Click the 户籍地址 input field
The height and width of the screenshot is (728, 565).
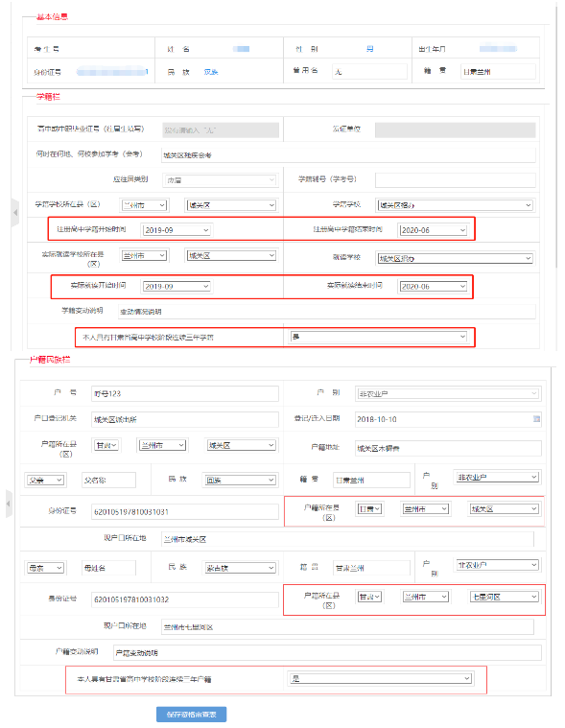pos(448,448)
